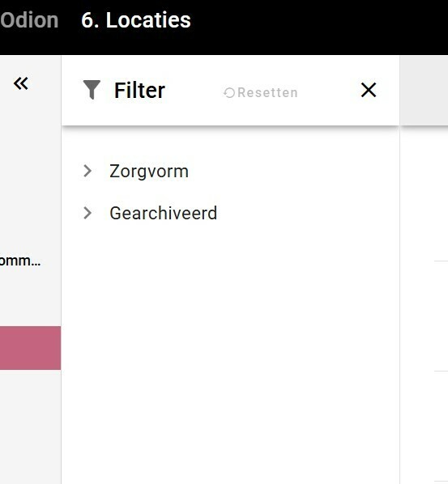Click the Resetten text button

pyautogui.click(x=267, y=92)
